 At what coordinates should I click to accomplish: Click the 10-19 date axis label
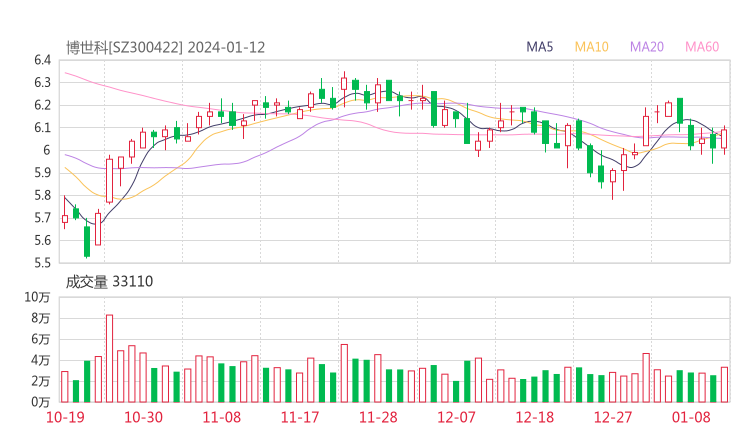coord(65,417)
